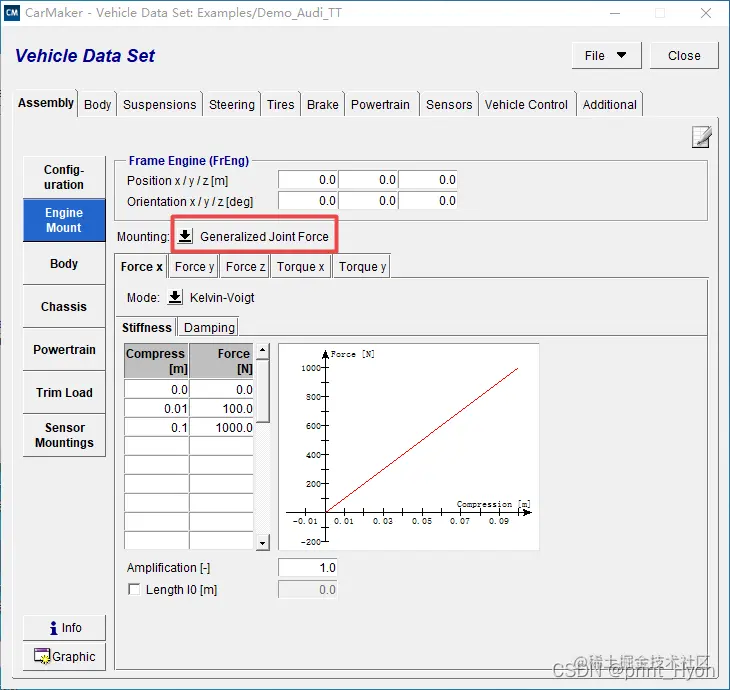Viewport: 730px width, 690px height.
Task: Select the Torque x tab
Action: click(300, 266)
